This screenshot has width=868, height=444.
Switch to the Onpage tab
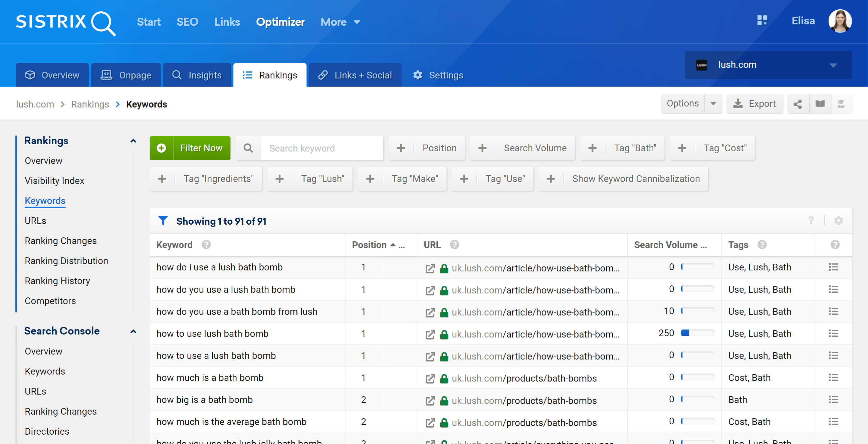126,75
